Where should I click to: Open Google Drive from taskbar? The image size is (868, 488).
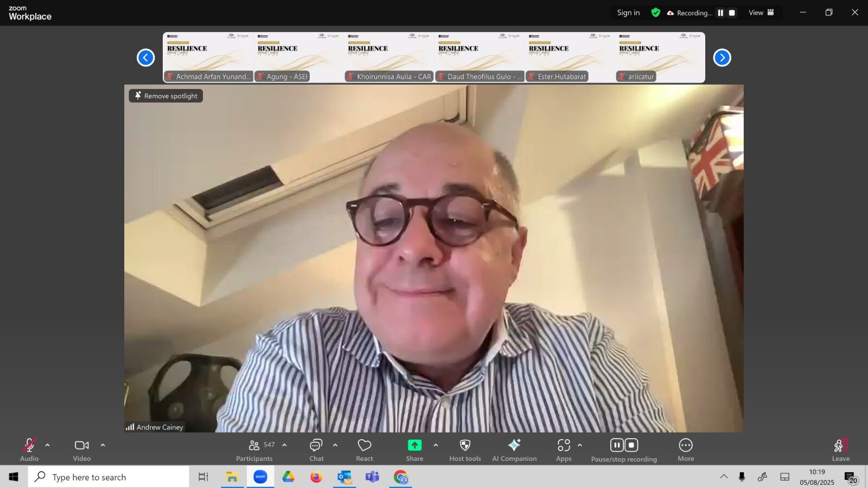(288, 477)
